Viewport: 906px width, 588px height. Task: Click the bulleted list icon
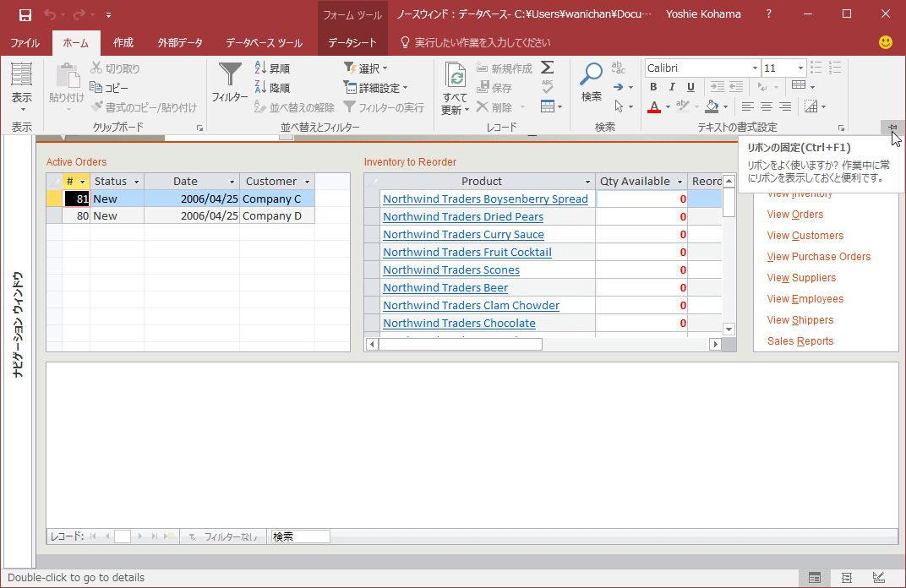coord(816,68)
